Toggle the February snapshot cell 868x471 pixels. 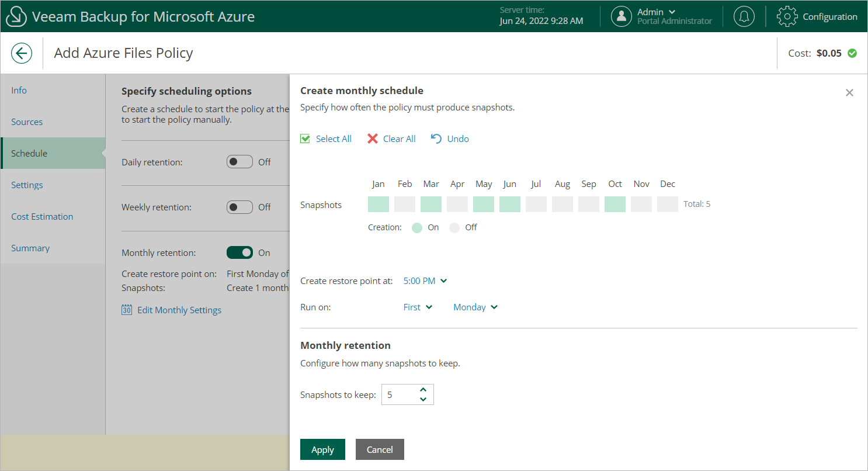(x=405, y=205)
